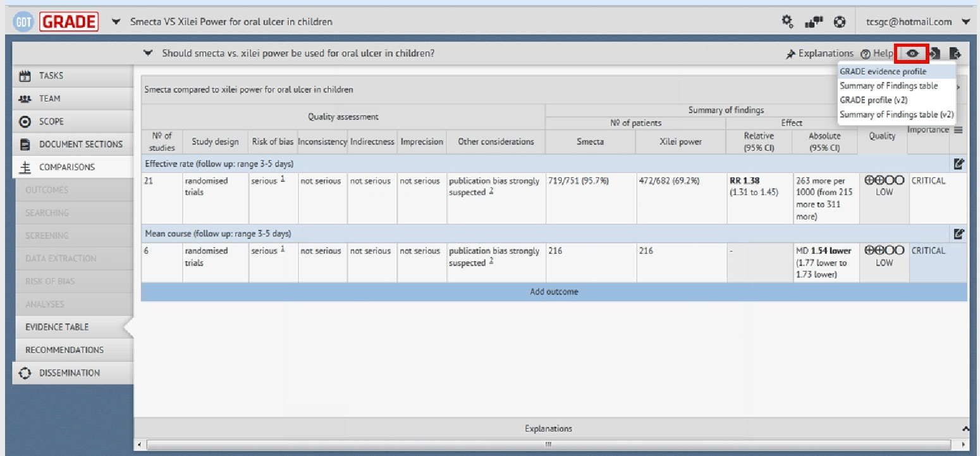The height and width of the screenshot is (456, 980).
Task: Click the horizontal scrollbar thumb
Action: (x=548, y=445)
